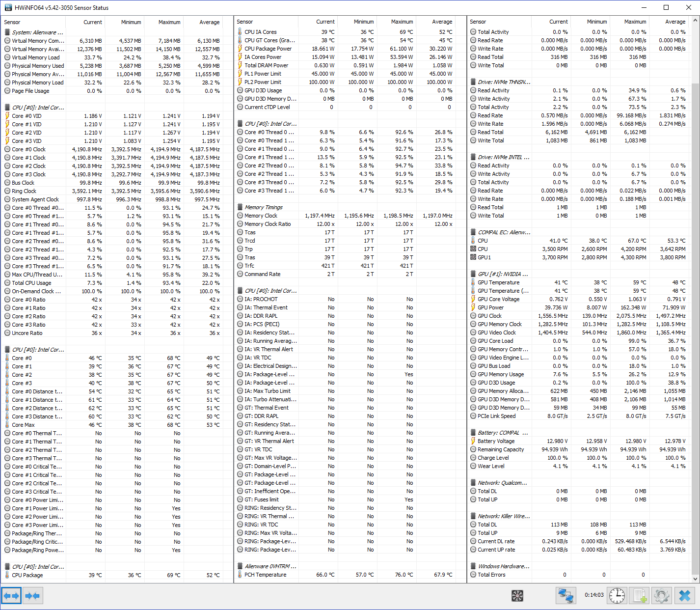Open fan control via fan icon
Screen dimensions: 700x610
pyautogui.click(x=517, y=596)
